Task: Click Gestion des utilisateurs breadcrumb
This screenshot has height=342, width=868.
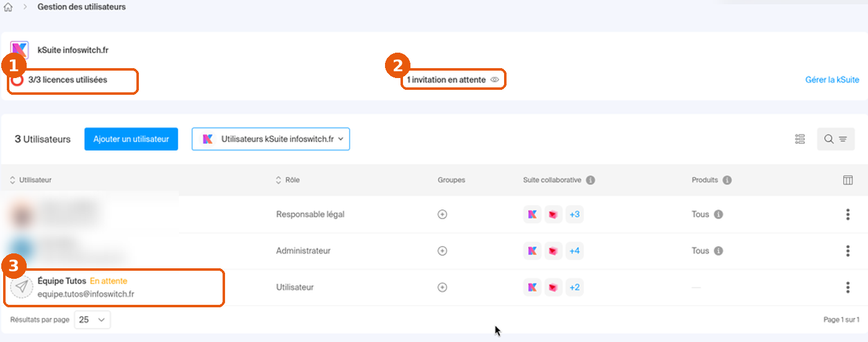Action: tap(82, 7)
